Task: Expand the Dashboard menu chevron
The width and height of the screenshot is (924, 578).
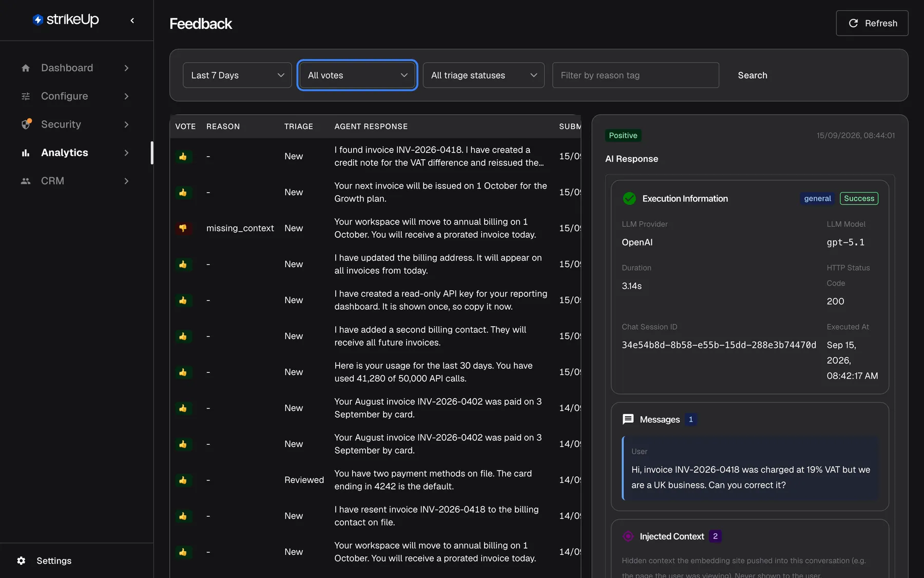Action: [x=126, y=68]
